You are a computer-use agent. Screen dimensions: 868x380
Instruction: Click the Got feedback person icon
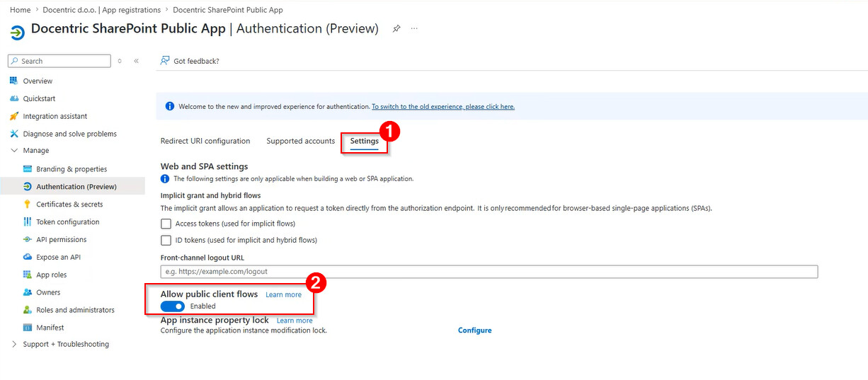pos(165,61)
